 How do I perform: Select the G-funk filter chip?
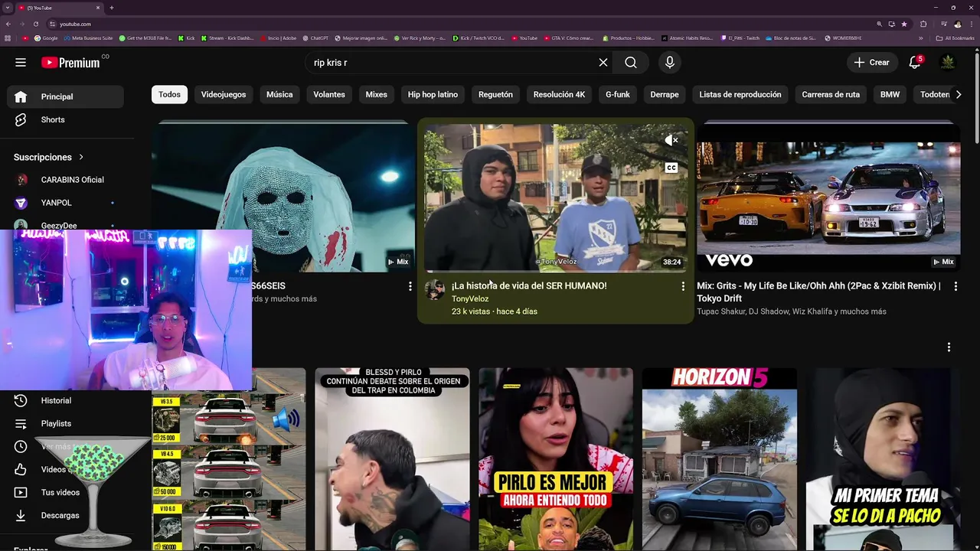click(x=618, y=94)
